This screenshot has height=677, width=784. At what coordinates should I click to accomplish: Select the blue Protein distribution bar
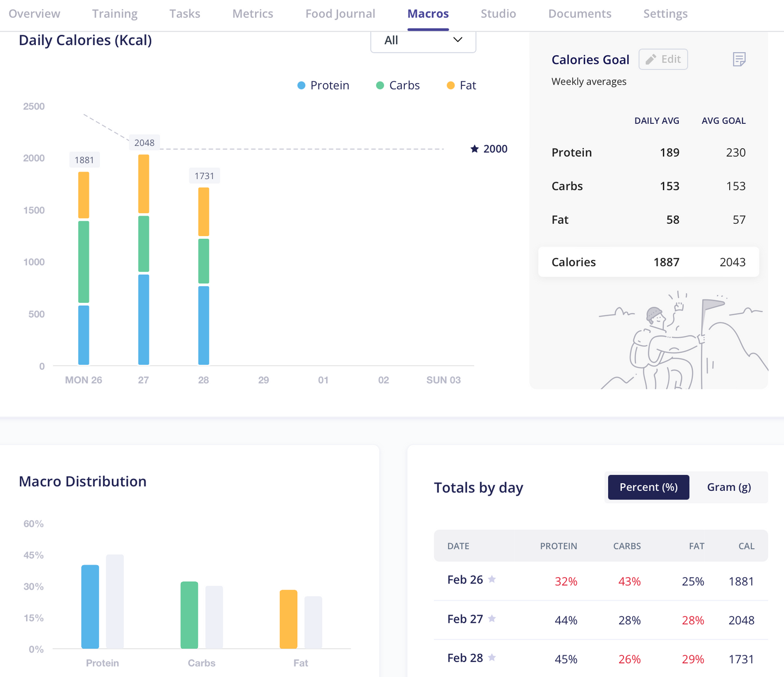tap(90, 606)
